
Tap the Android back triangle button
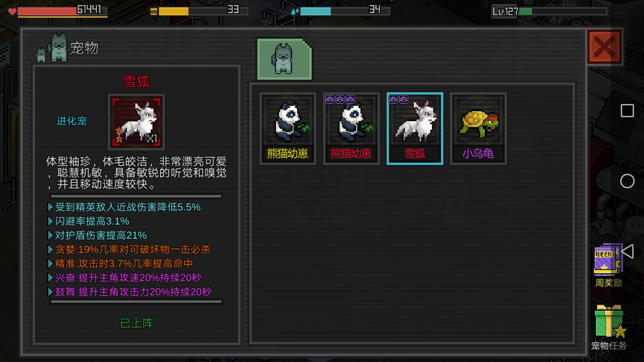(x=627, y=251)
